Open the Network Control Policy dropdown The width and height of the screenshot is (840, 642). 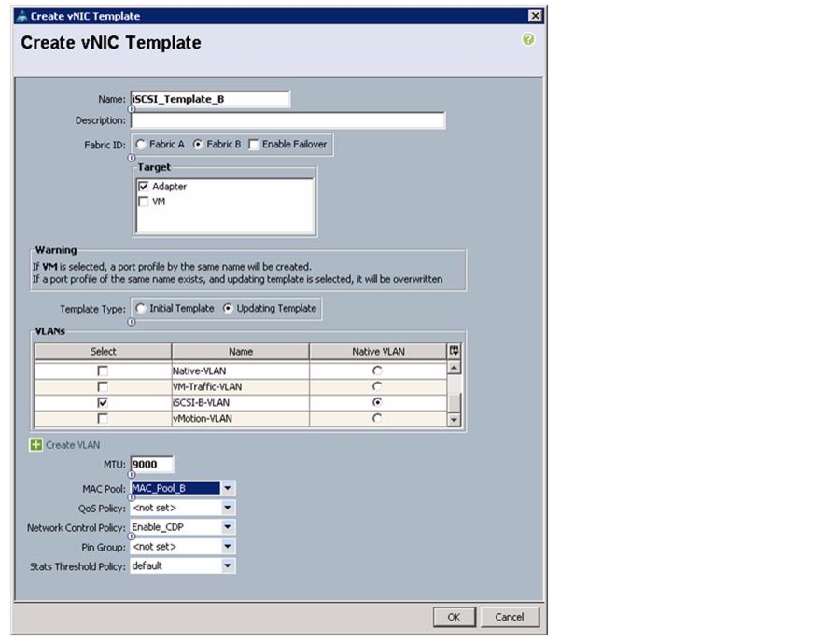pyautogui.click(x=228, y=527)
